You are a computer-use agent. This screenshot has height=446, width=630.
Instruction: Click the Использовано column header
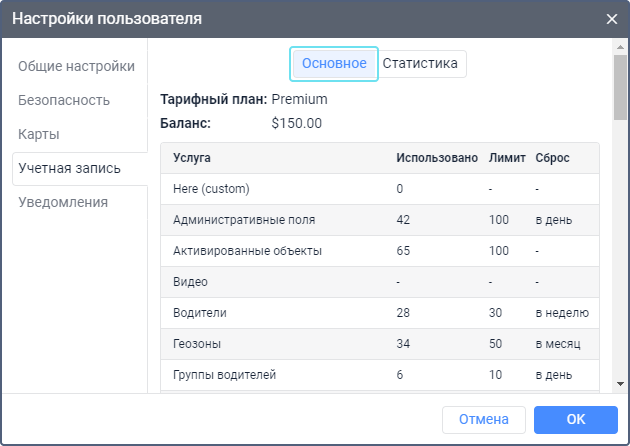tap(436, 158)
